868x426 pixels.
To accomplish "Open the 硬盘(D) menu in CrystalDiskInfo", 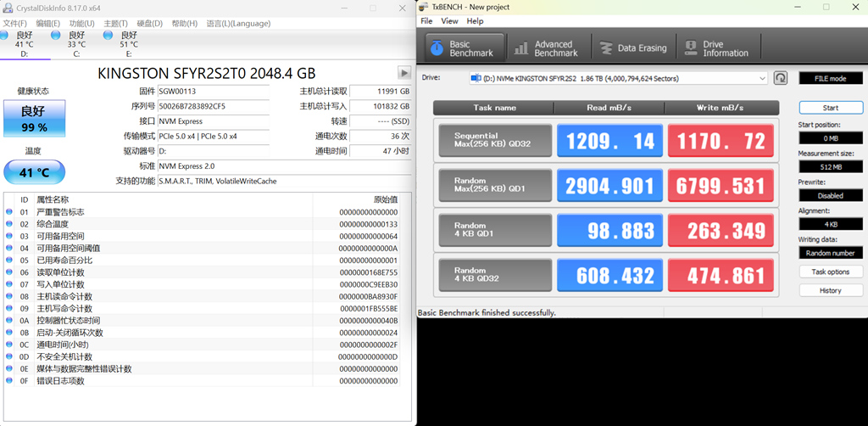I will 149,23.
